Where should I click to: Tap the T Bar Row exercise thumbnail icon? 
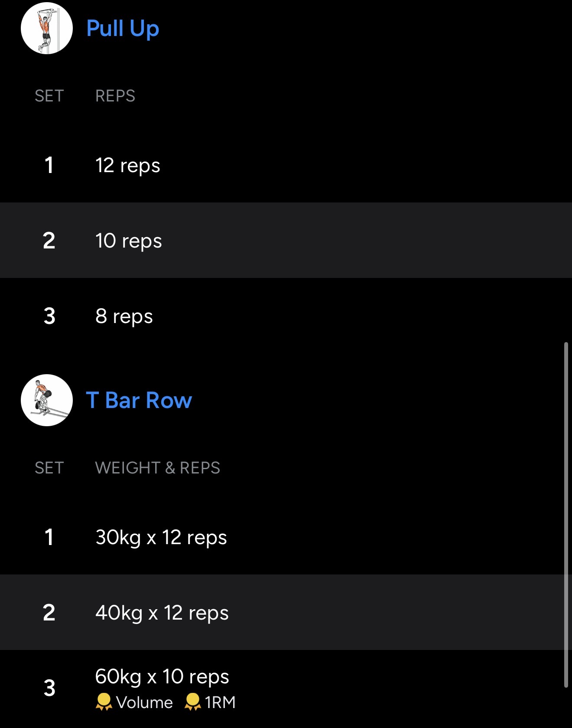pos(47,400)
